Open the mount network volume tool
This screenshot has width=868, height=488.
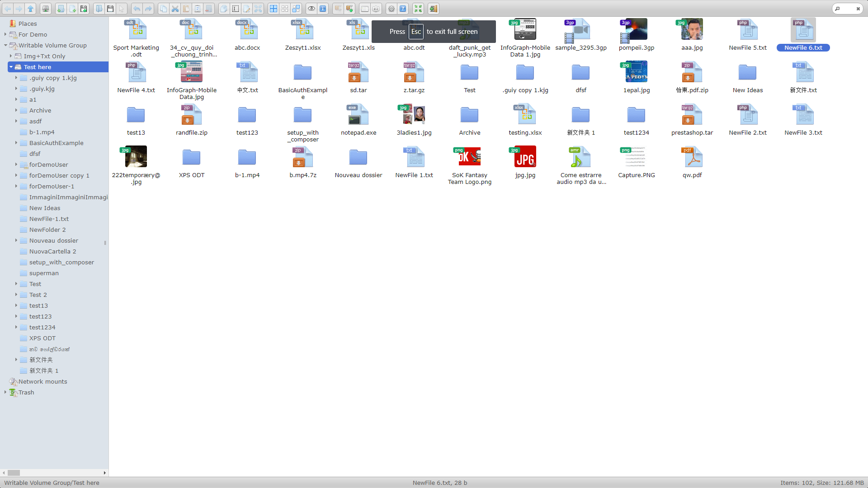coord(46,9)
